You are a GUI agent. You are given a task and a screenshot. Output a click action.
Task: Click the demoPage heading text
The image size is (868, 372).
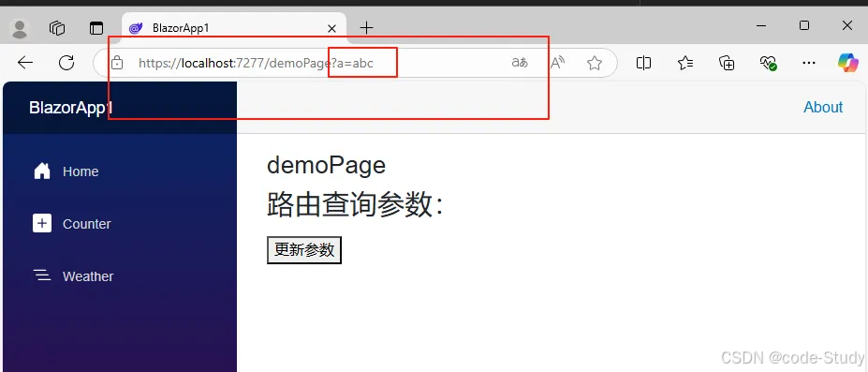pos(326,165)
